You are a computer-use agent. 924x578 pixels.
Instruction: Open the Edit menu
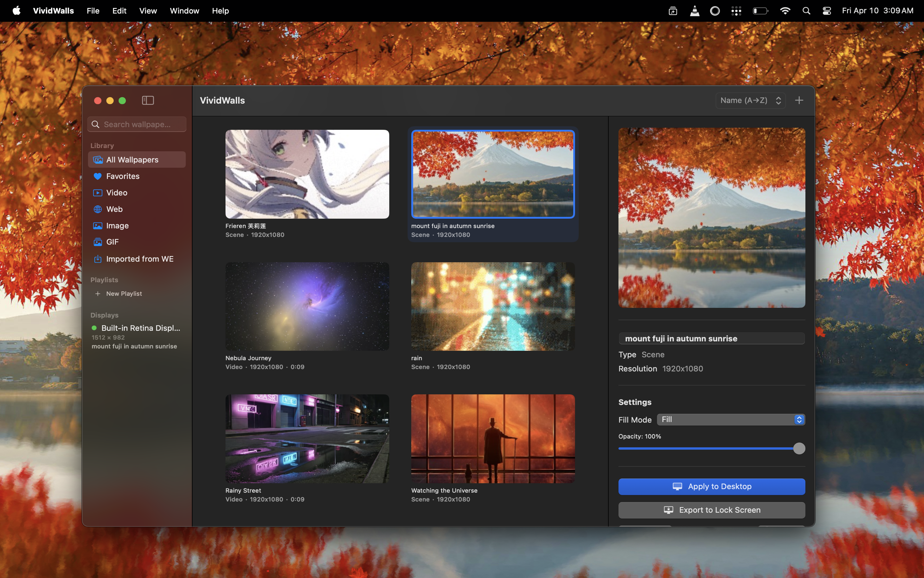119,11
